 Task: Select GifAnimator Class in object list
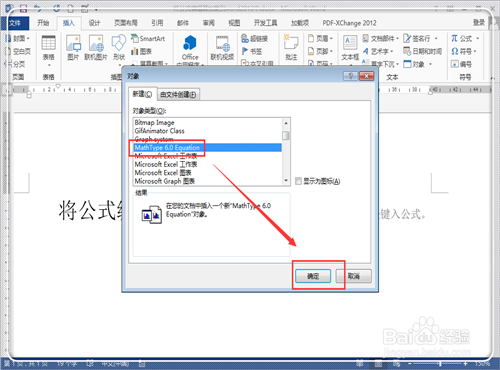[208, 131]
